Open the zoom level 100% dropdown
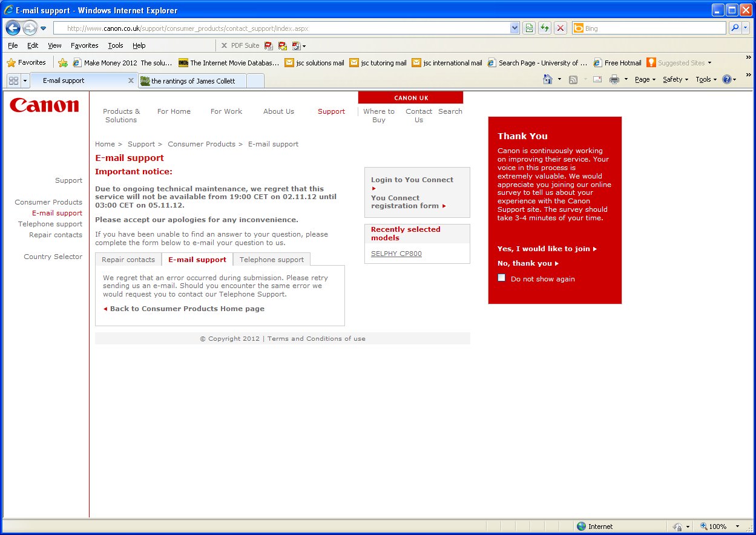Viewport: 756px width, 535px height. click(738, 527)
